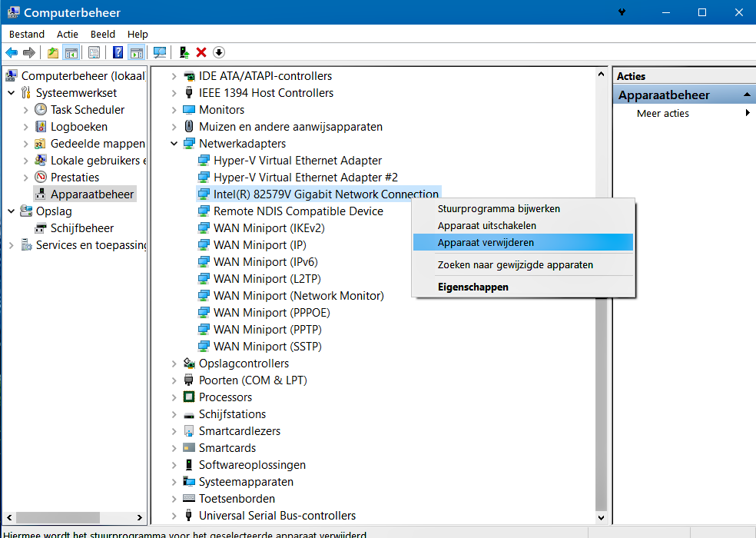Select WAN Miniport (Network Monitor)
This screenshot has height=538, width=756.
point(298,295)
